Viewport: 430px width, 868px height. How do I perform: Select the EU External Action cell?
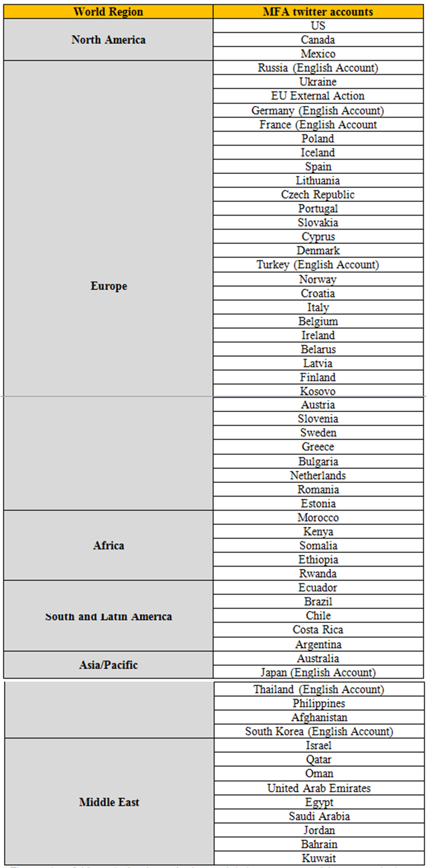[x=318, y=96]
